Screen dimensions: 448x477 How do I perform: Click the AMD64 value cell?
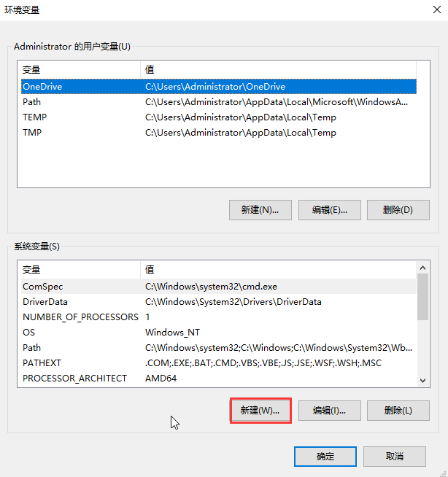pyautogui.click(x=161, y=378)
